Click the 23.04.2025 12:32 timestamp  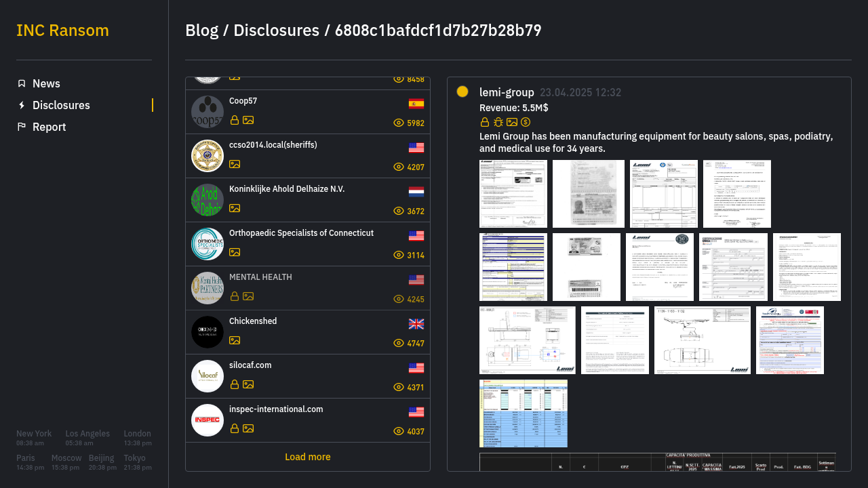[x=580, y=93]
